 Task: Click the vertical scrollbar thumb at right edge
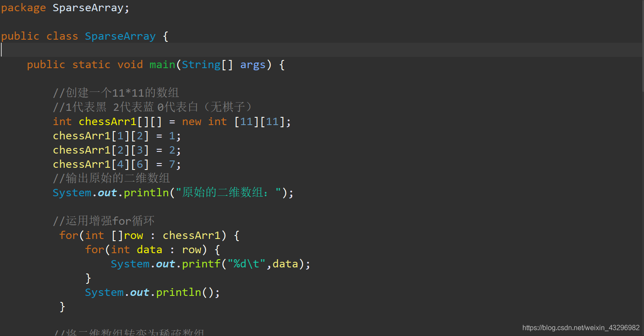pos(643,46)
